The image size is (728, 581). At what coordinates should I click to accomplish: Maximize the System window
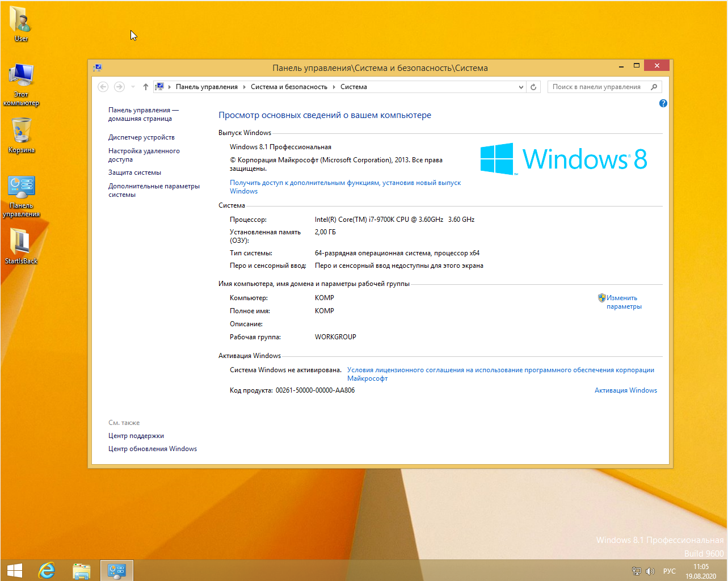coord(637,66)
